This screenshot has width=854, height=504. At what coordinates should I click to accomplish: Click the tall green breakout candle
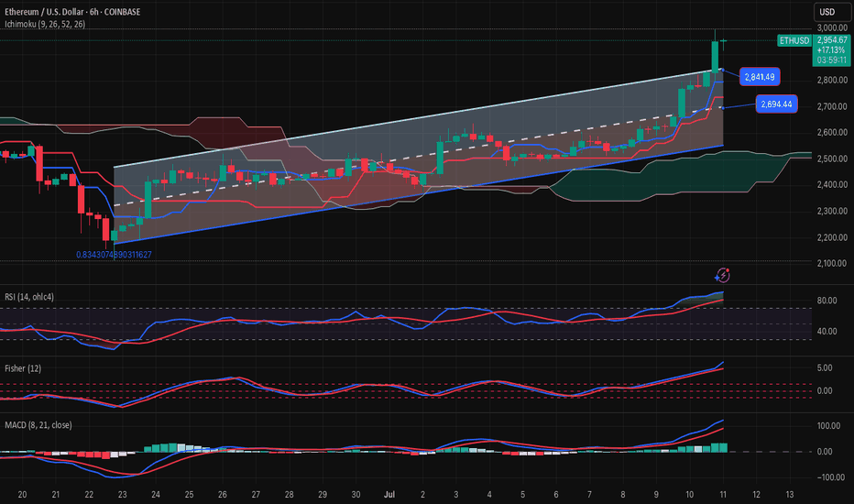(715, 57)
